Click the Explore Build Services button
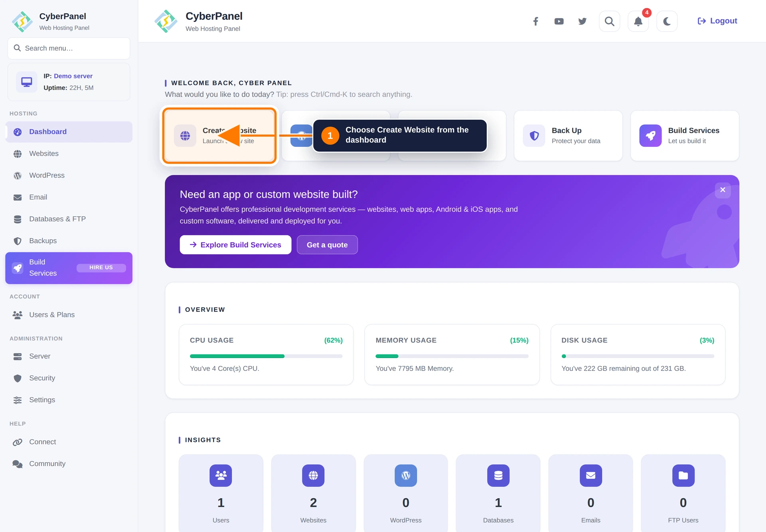 click(x=235, y=245)
